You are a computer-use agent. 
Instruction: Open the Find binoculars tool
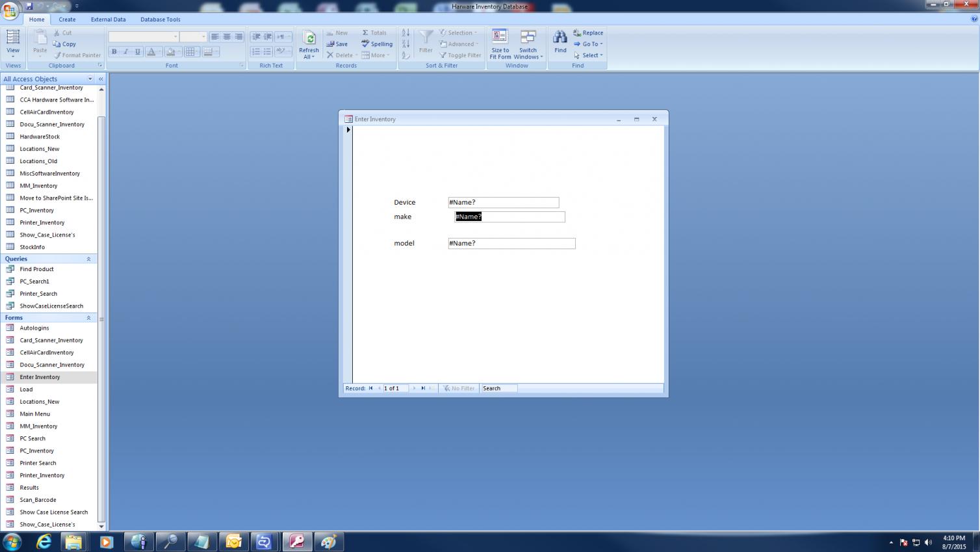560,42
